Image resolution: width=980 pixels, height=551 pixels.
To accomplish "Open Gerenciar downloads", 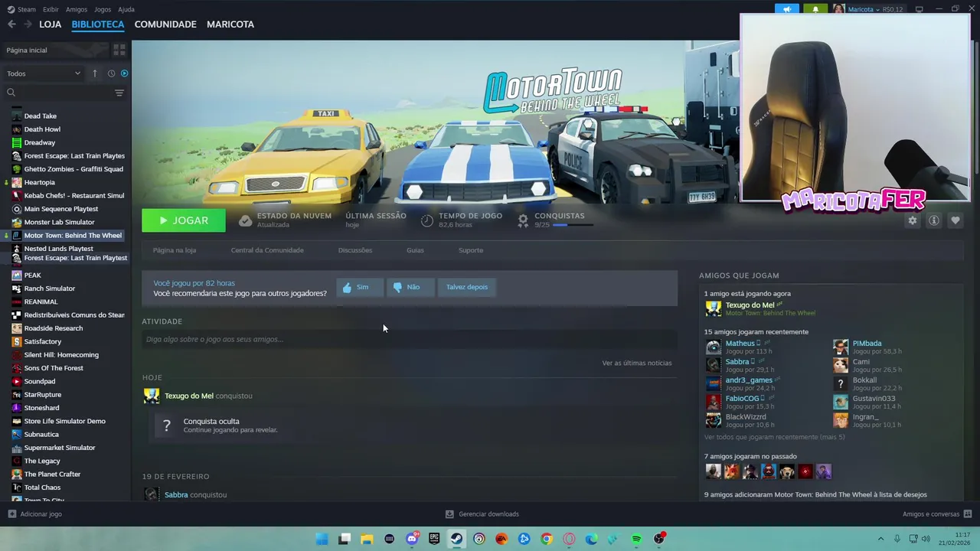I will point(482,514).
